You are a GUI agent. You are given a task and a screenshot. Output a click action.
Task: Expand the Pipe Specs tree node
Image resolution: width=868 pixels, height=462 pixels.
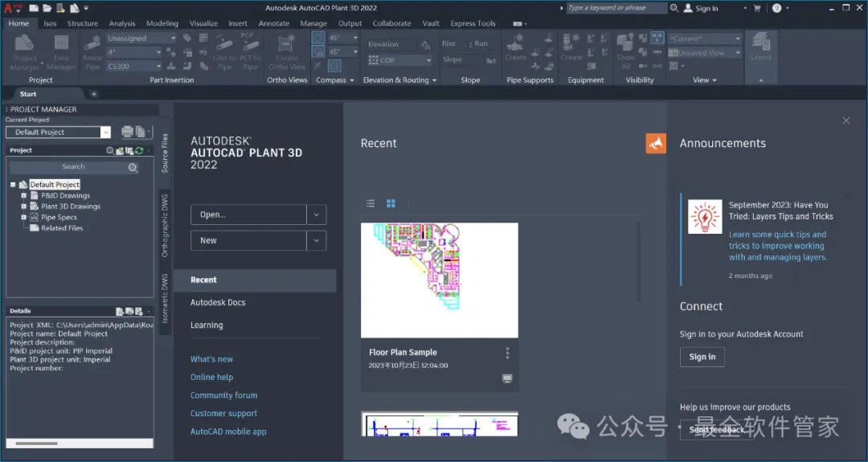click(24, 218)
